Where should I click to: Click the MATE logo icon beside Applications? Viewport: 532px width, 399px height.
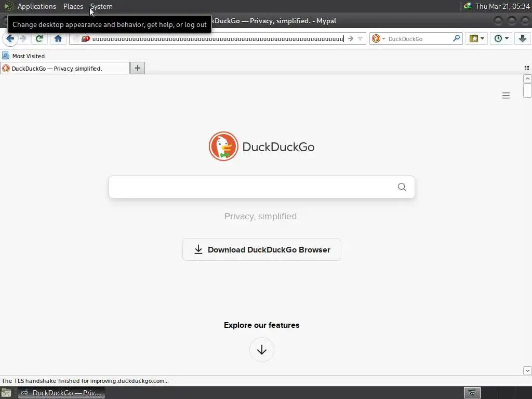[8, 6]
